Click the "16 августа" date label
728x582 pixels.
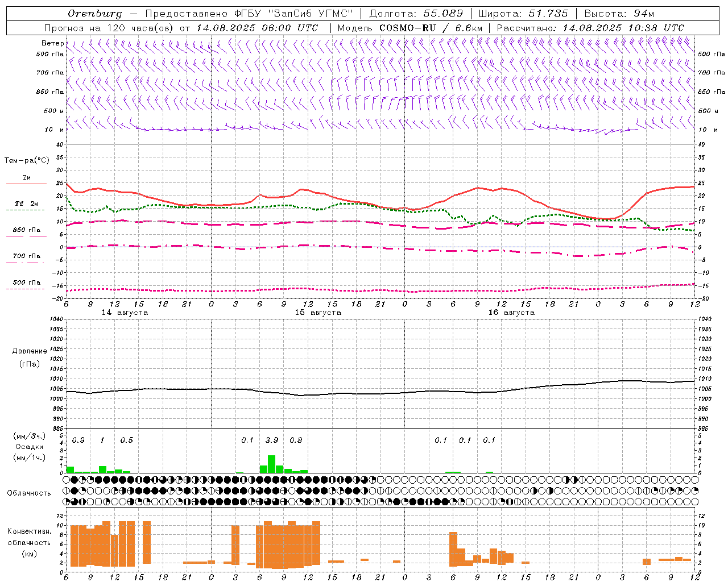pos(511,313)
